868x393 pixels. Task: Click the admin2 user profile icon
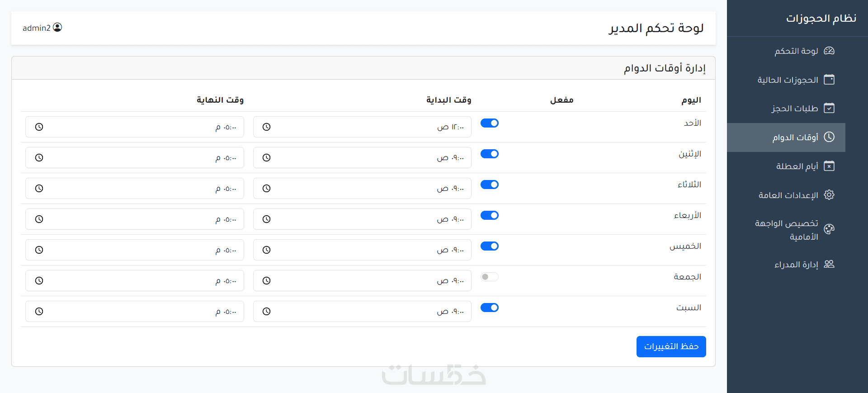57,28
